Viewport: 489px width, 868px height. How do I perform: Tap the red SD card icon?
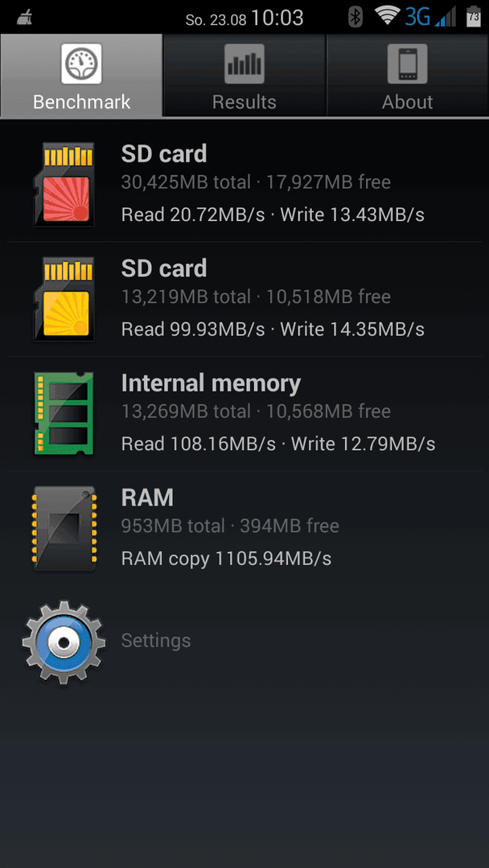64,184
